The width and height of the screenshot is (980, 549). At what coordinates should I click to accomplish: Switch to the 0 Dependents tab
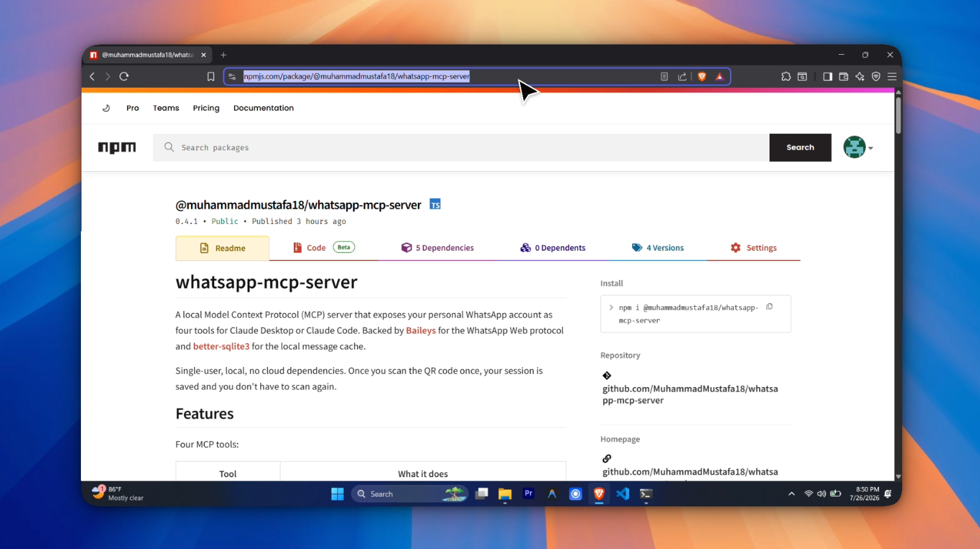pyautogui.click(x=553, y=248)
